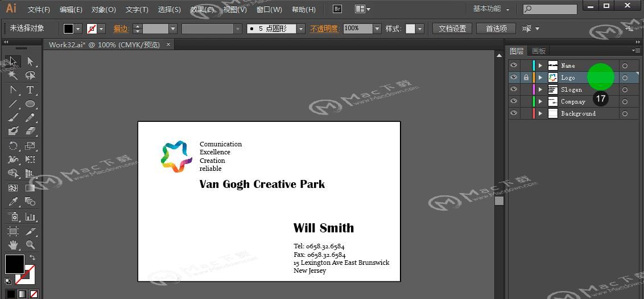Open the 文件(F) menu

pyautogui.click(x=39, y=9)
